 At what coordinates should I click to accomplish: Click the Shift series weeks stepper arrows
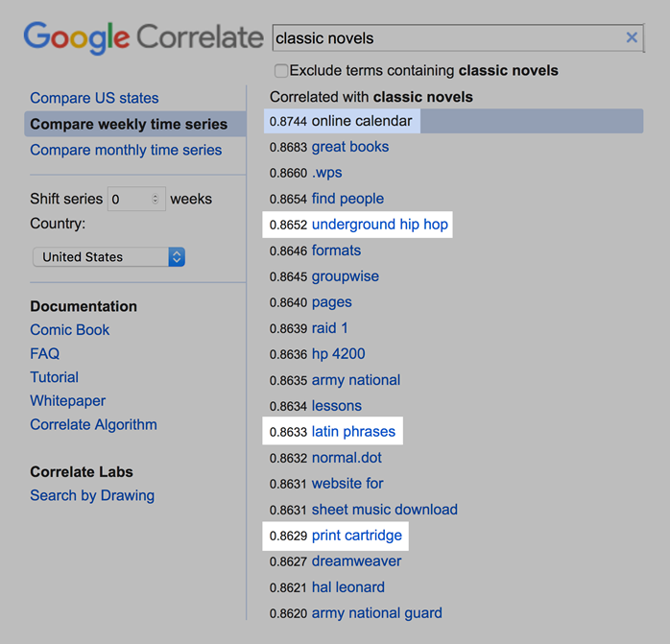click(156, 199)
